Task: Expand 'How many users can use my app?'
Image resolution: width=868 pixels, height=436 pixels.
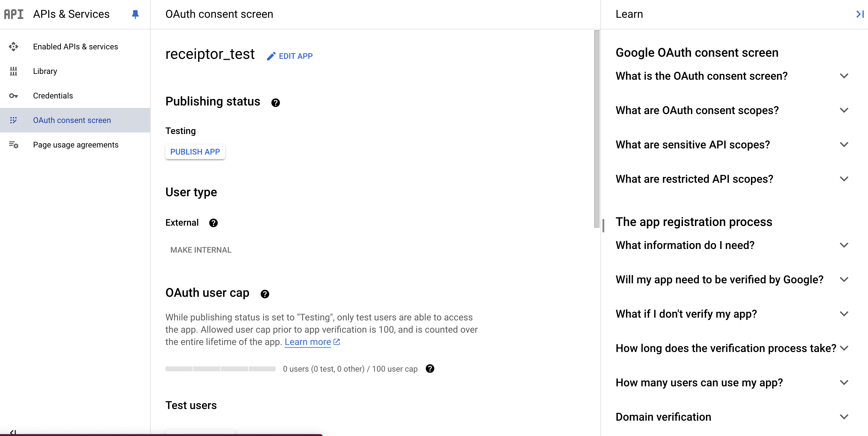Action: (732, 383)
